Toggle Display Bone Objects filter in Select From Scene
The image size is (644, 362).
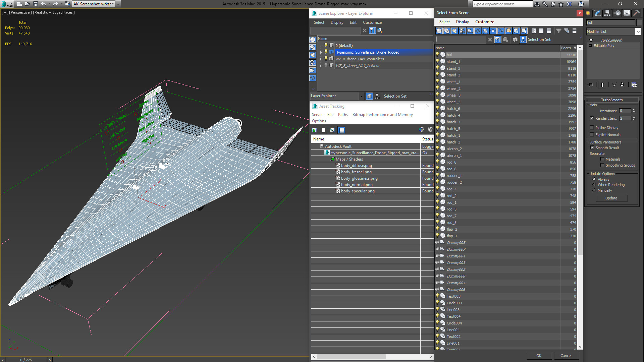coord(501,31)
